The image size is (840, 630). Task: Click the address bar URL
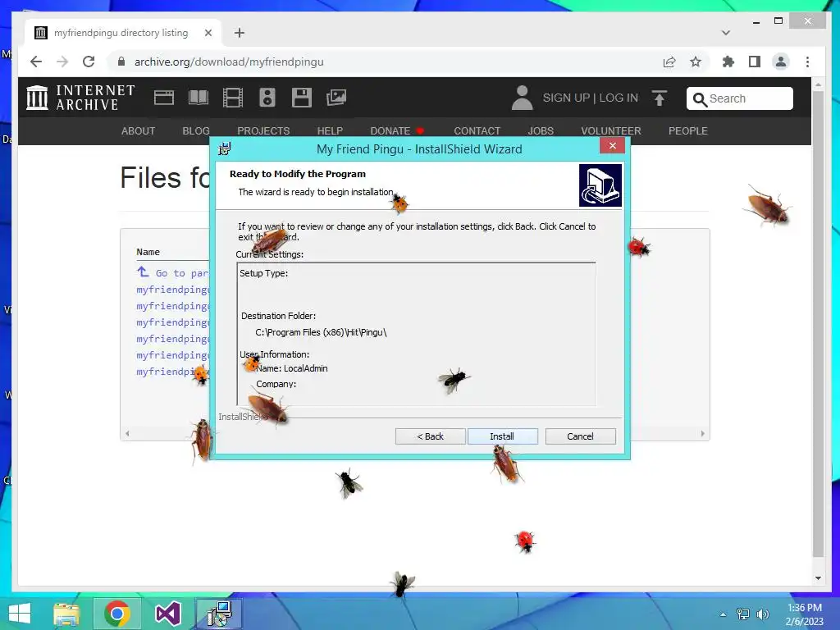pos(229,62)
